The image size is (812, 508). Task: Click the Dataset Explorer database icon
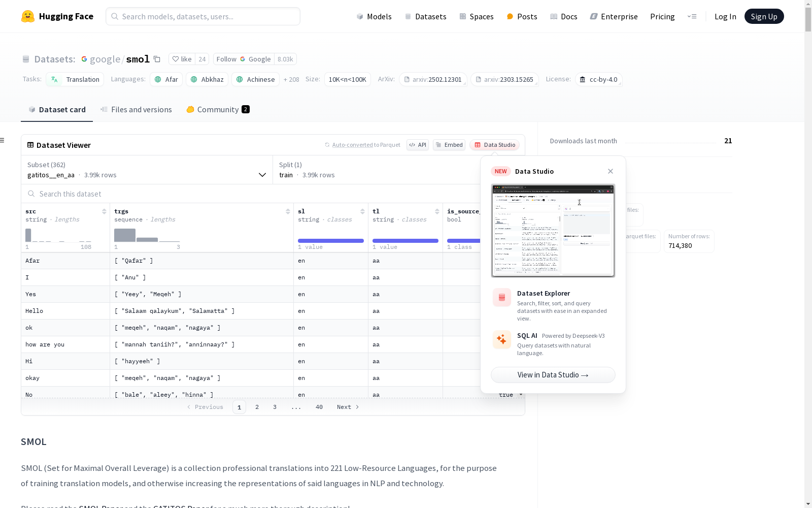[502, 298]
